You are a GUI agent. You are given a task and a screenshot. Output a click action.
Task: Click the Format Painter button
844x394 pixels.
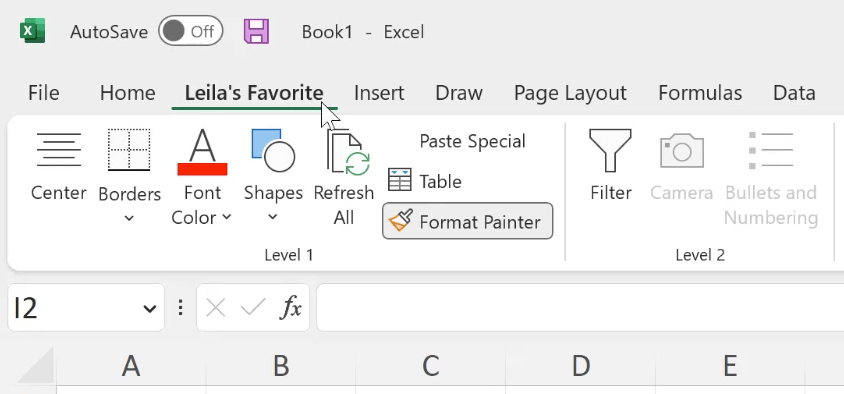pyautogui.click(x=467, y=221)
